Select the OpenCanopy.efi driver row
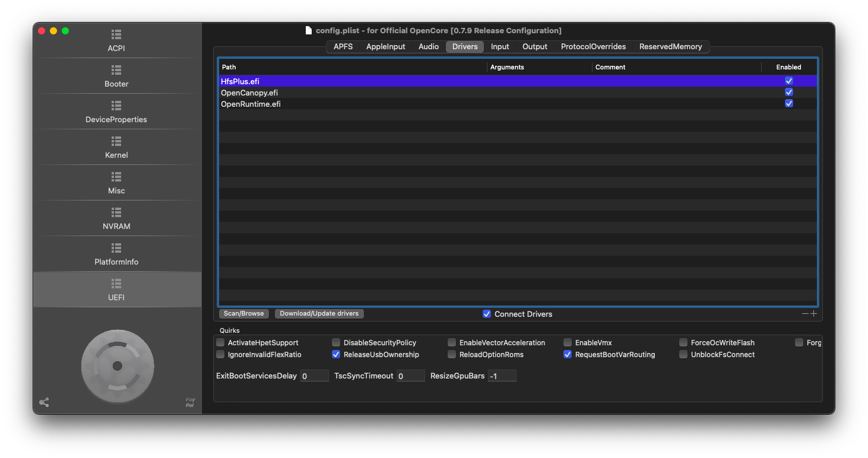The width and height of the screenshot is (868, 458). click(356, 93)
